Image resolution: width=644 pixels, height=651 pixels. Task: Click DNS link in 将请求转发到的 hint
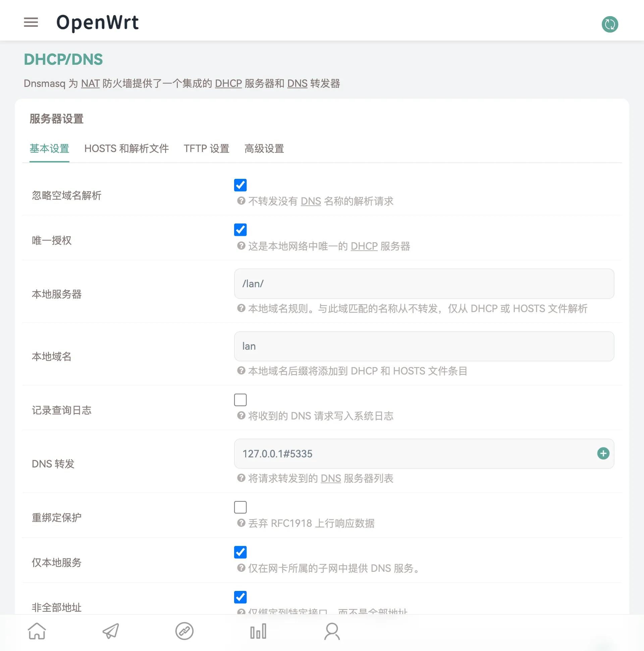click(331, 479)
